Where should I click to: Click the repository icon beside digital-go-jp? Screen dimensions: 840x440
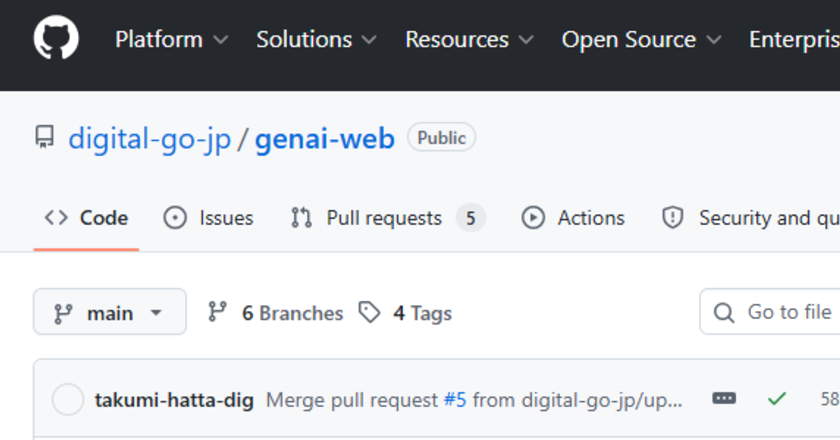click(45, 138)
